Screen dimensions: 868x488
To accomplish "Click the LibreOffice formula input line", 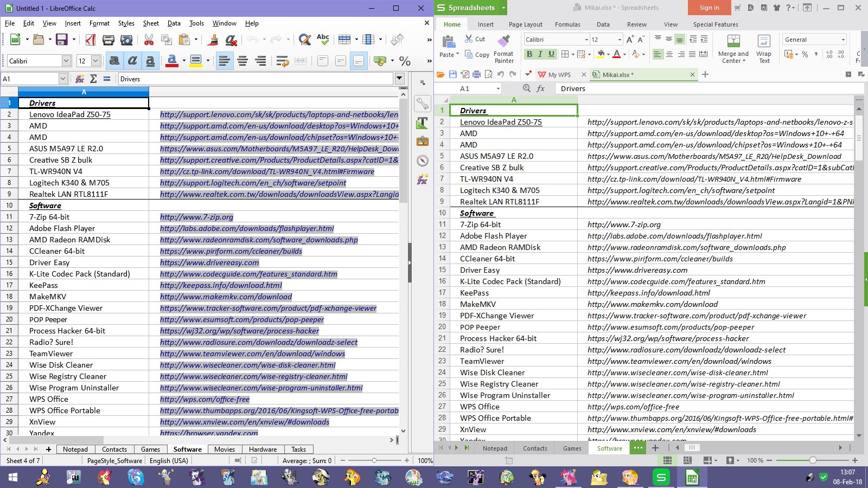I will click(255, 79).
